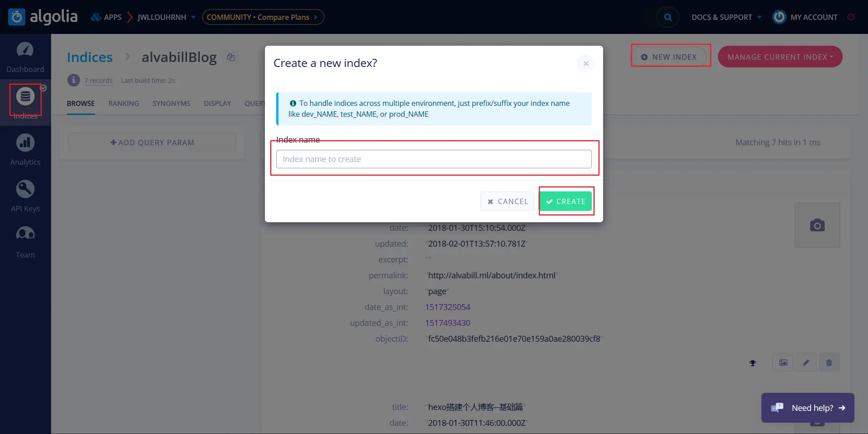Open the Need help? chat widget
868x434 pixels.
coord(807,408)
